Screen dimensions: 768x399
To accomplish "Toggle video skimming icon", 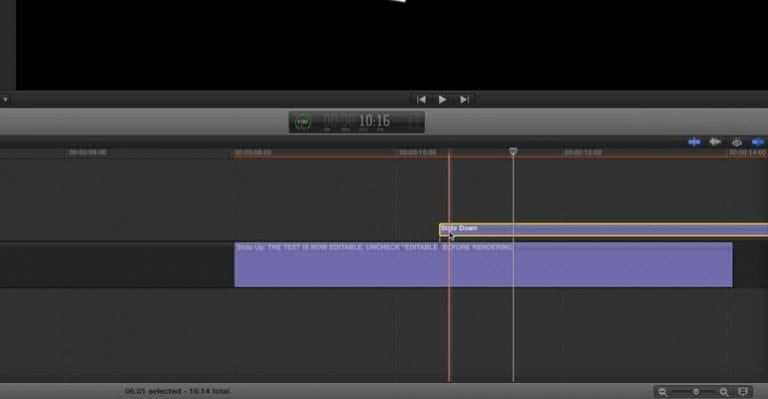I will [694, 142].
